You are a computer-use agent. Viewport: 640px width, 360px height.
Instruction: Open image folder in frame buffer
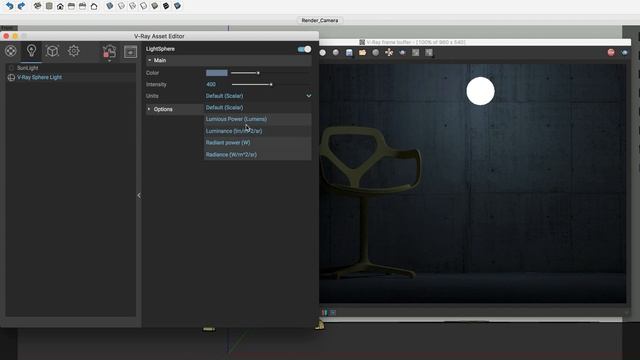362,52
